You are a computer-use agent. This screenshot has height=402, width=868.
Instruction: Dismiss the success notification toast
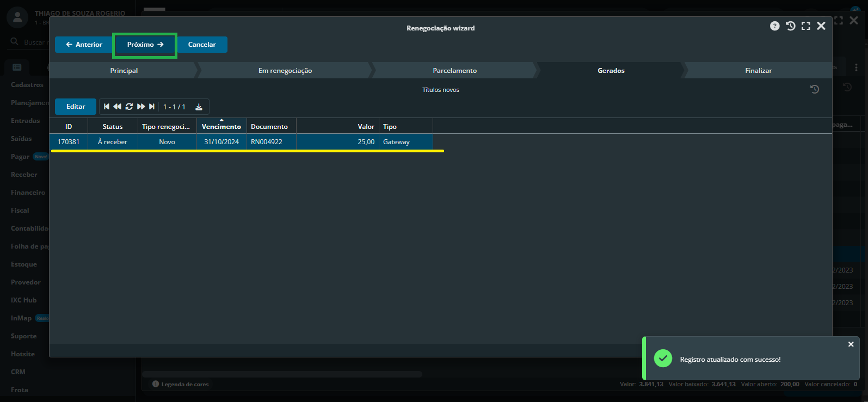851,344
